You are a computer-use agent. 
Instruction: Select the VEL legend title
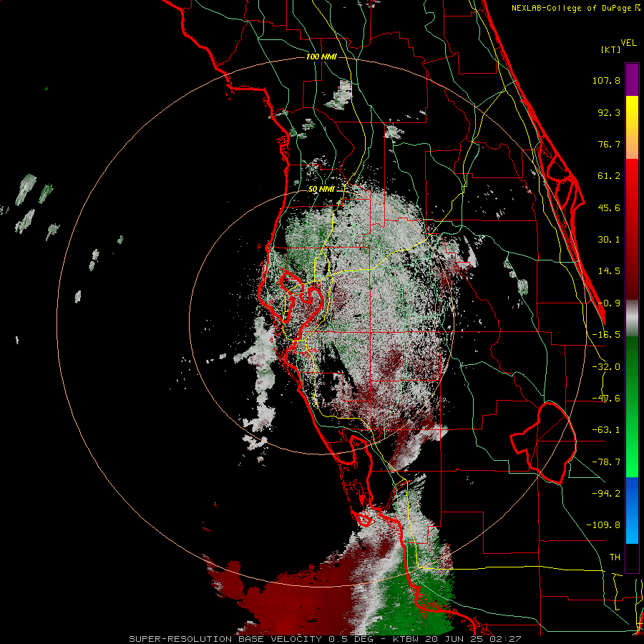628,43
